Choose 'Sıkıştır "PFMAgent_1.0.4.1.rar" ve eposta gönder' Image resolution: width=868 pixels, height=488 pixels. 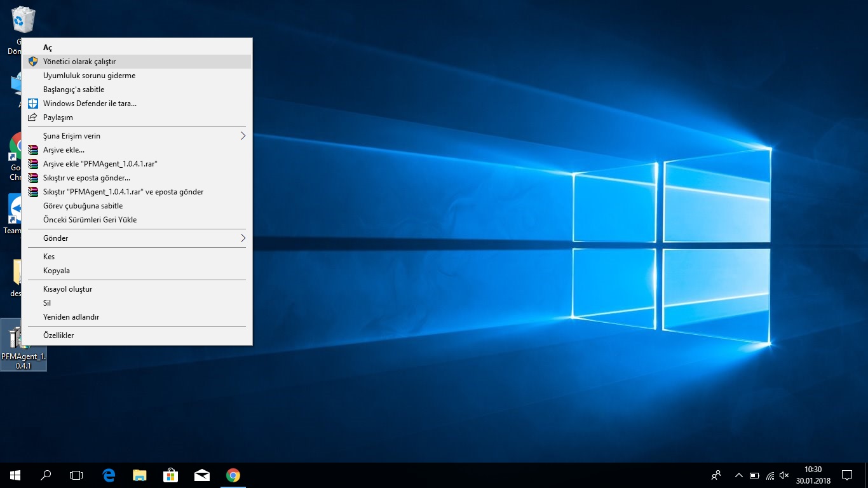point(137,192)
